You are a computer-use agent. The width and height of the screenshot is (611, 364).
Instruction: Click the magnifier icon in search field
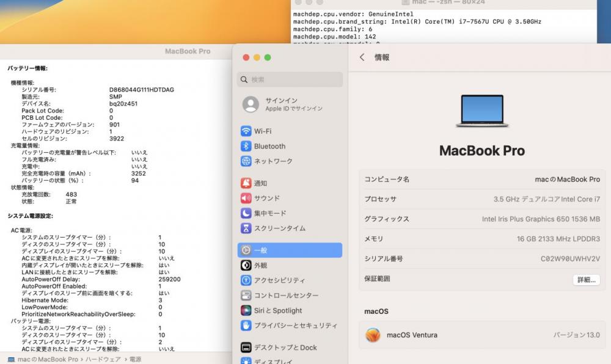pos(244,79)
